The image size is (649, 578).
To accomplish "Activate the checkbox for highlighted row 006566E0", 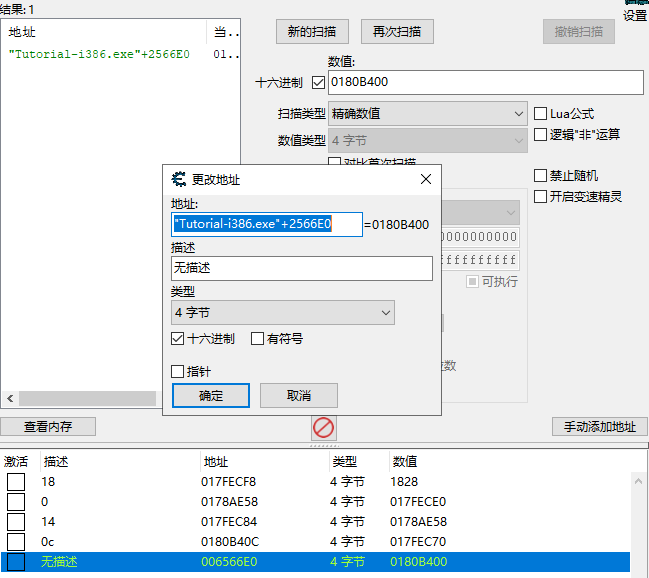I will pos(16,562).
